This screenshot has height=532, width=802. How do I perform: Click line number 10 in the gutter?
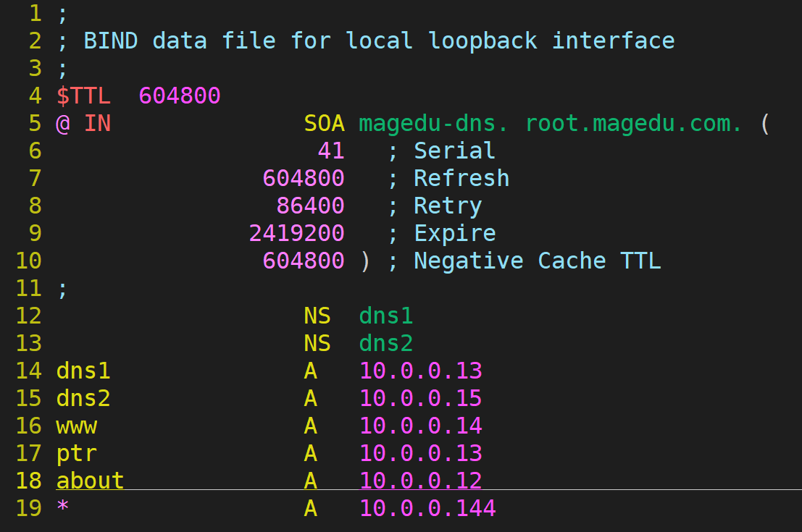click(x=29, y=261)
